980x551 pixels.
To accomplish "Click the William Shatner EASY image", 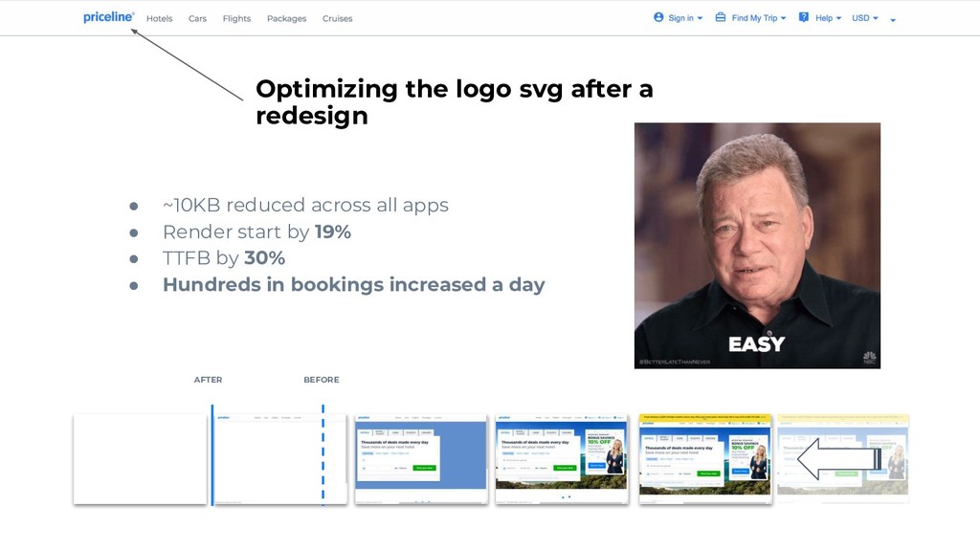I will pos(758,246).
